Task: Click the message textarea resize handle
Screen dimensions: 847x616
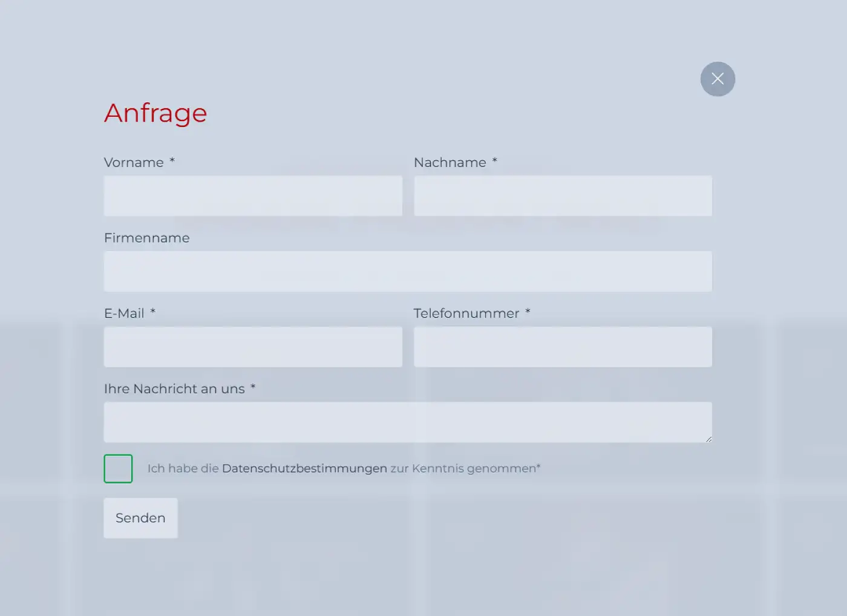Action: click(708, 439)
